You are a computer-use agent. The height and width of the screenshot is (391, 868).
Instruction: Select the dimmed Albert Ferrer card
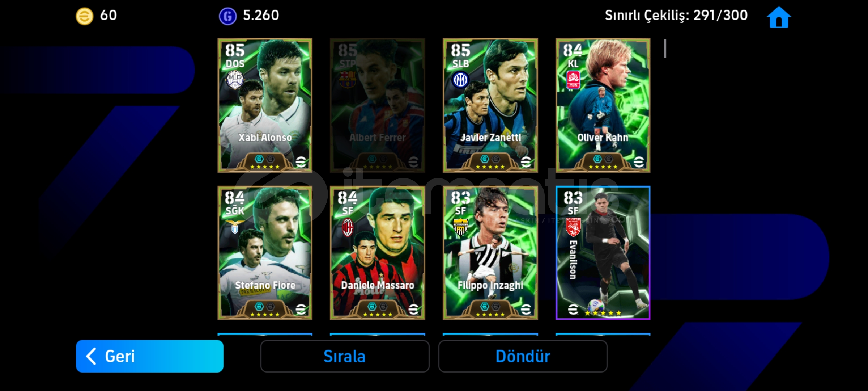click(378, 105)
